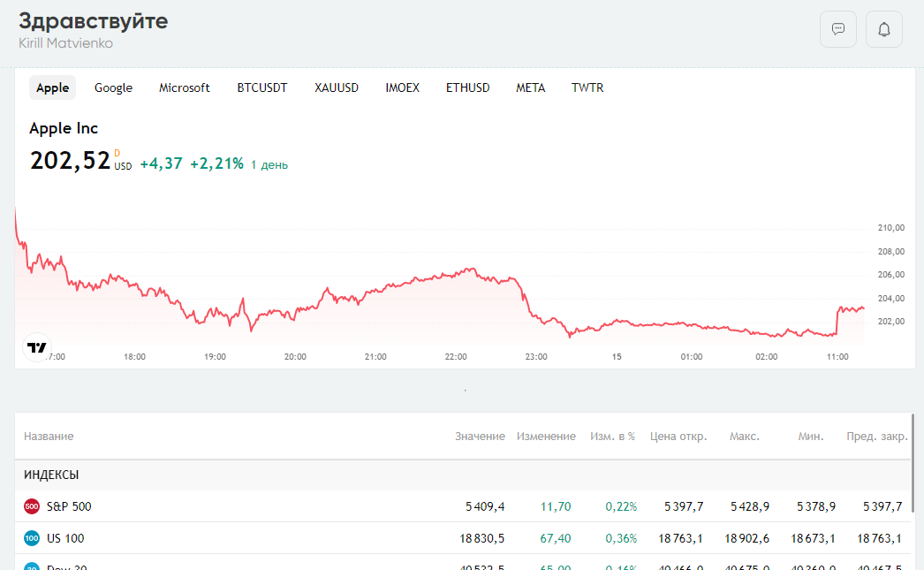Open the US 100 row name
The height and width of the screenshot is (570, 924).
click(65, 538)
